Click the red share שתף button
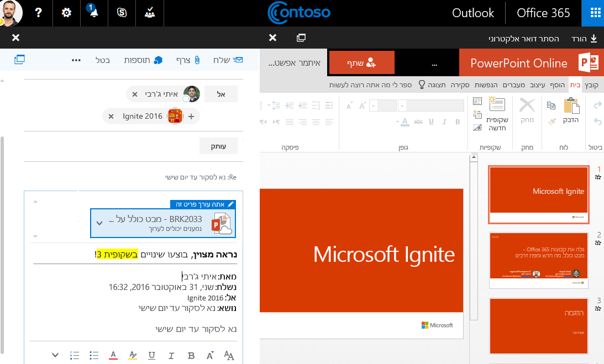Screen dimensions: 604x364 362,62
